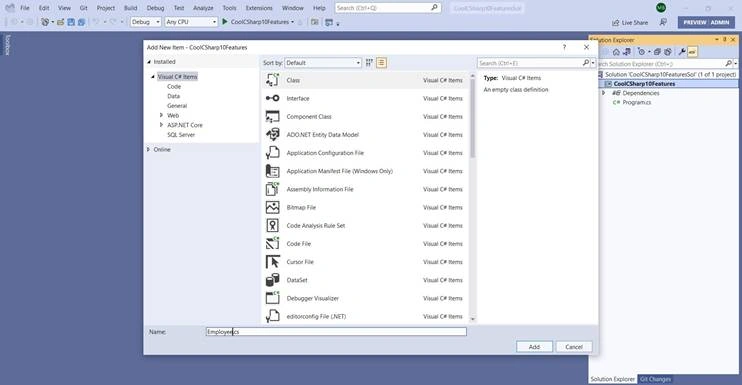
Task: Pick the Bitmap File template icon
Action: pos(272,207)
